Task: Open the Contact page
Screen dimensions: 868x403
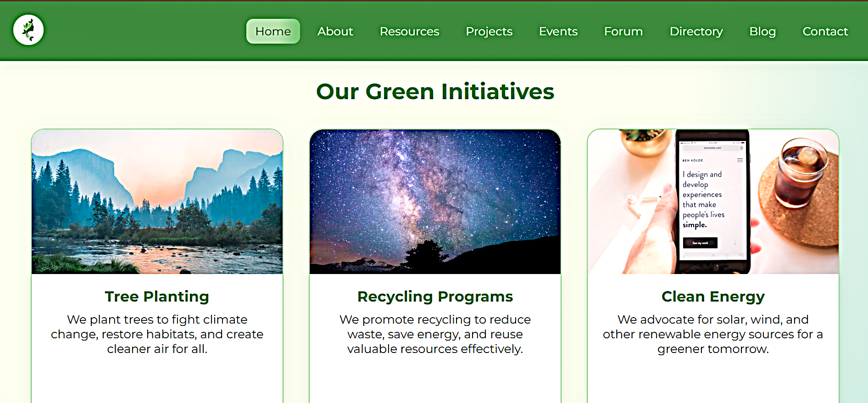Action: point(825,31)
